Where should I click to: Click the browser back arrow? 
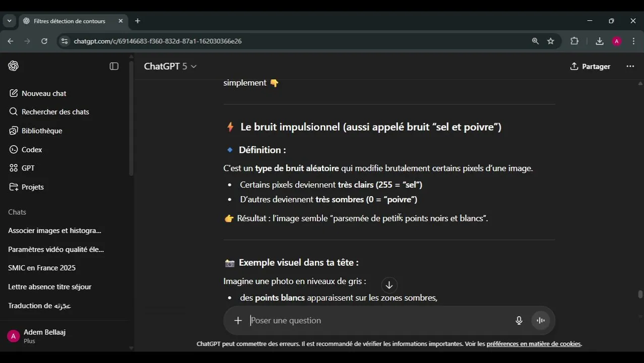(x=11, y=41)
